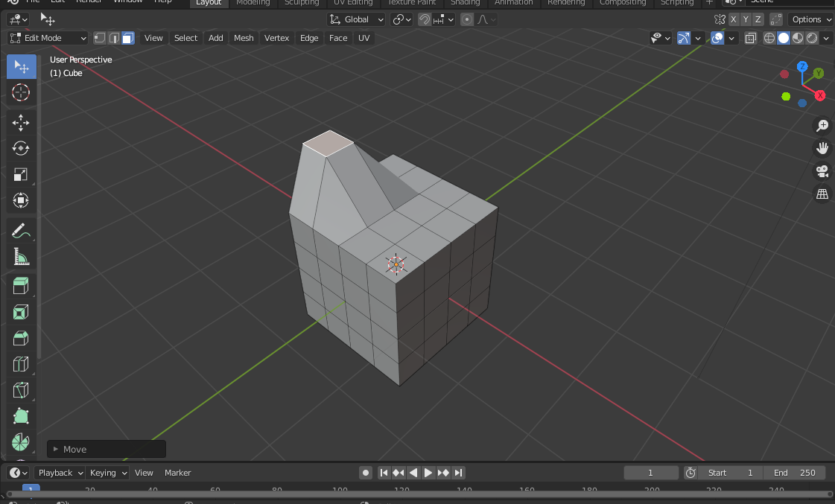
Task: Select the Poly Build tool
Action: point(22,417)
